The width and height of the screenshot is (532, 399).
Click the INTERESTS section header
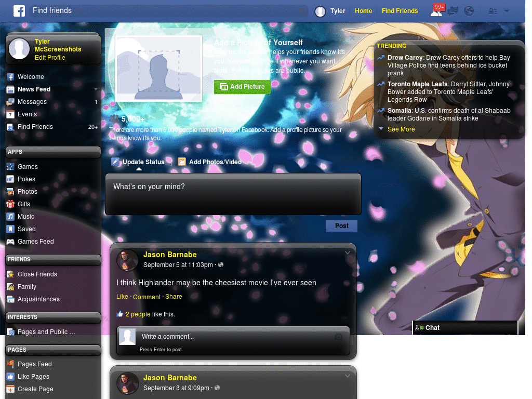(x=54, y=317)
